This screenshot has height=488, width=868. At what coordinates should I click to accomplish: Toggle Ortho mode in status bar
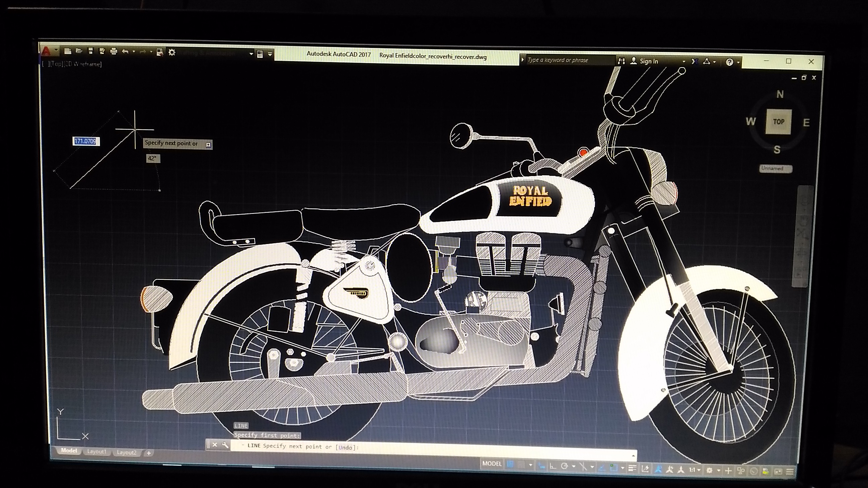[553, 466]
